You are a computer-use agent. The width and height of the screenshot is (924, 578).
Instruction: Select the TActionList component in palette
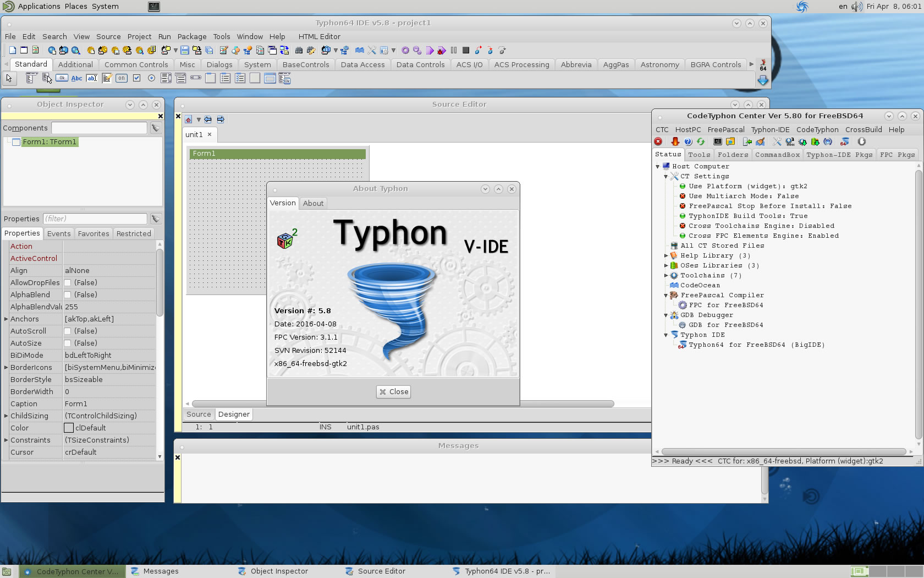click(284, 78)
